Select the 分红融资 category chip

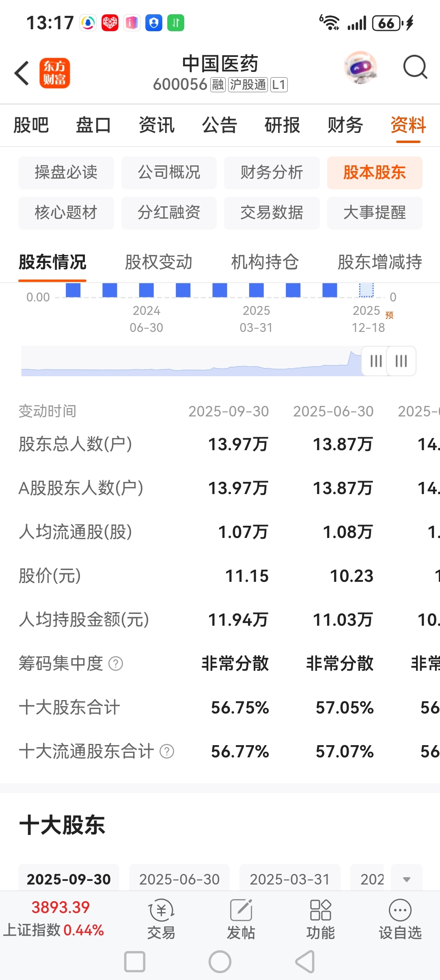[169, 213]
